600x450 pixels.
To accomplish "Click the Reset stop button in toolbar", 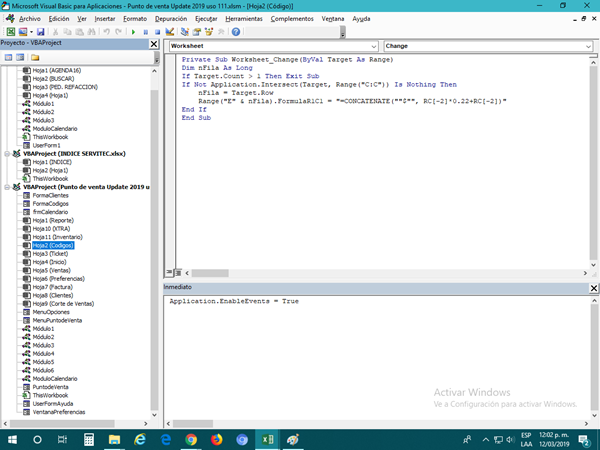I will click(156, 32).
